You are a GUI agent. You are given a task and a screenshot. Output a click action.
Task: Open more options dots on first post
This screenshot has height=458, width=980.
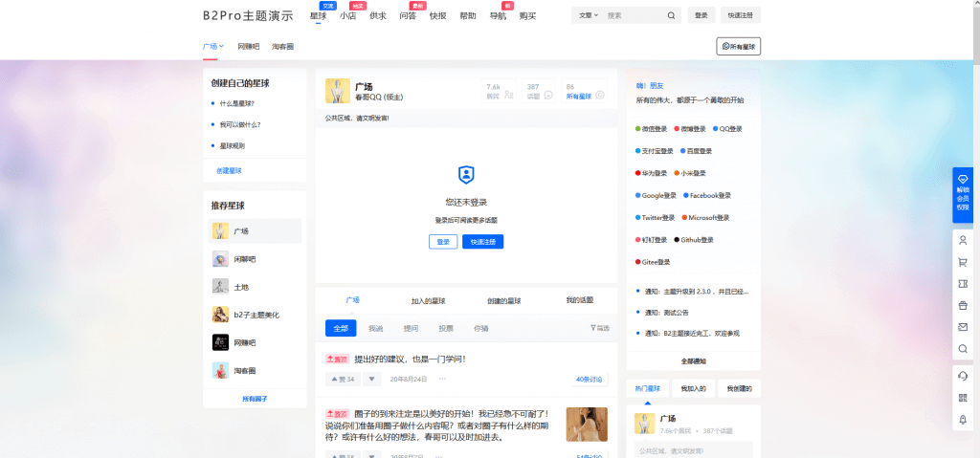pos(442,379)
